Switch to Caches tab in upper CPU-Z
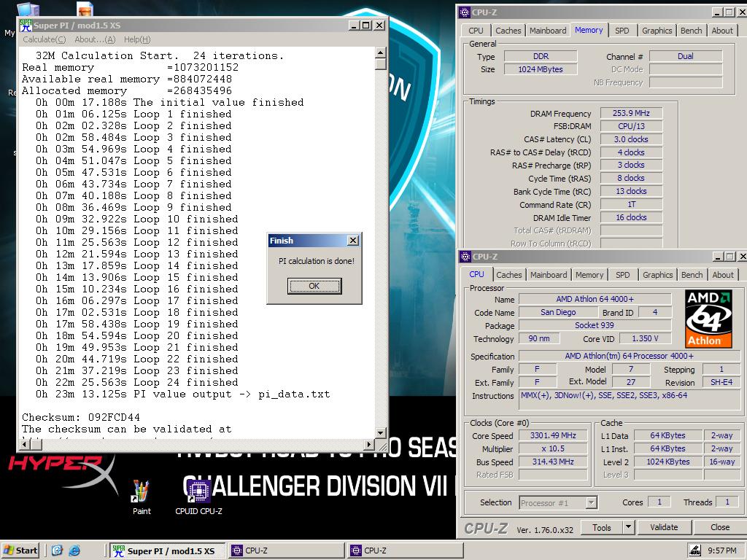The image size is (747, 560). [x=508, y=31]
